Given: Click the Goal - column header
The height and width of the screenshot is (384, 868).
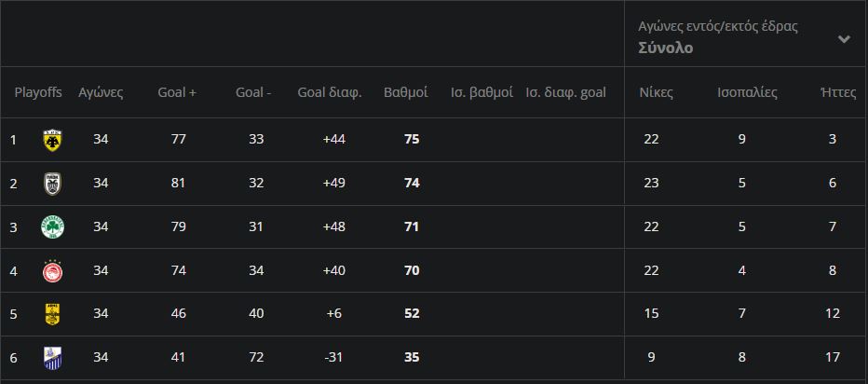Looking at the screenshot, I should click(253, 92).
